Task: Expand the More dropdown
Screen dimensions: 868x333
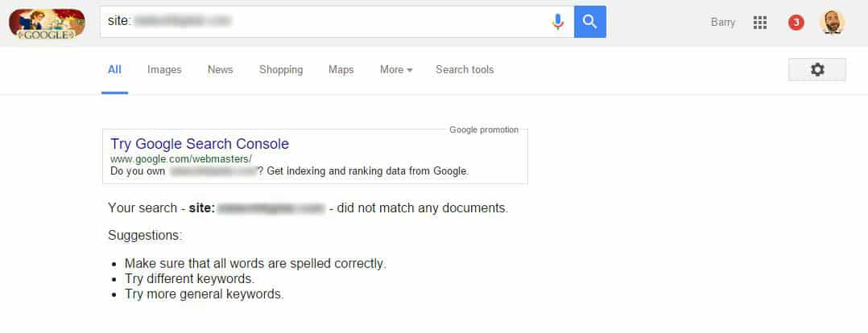Action: 396,70
